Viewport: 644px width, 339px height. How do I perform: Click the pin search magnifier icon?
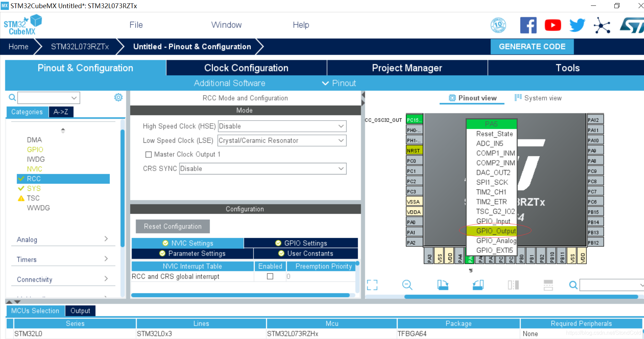pos(573,285)
